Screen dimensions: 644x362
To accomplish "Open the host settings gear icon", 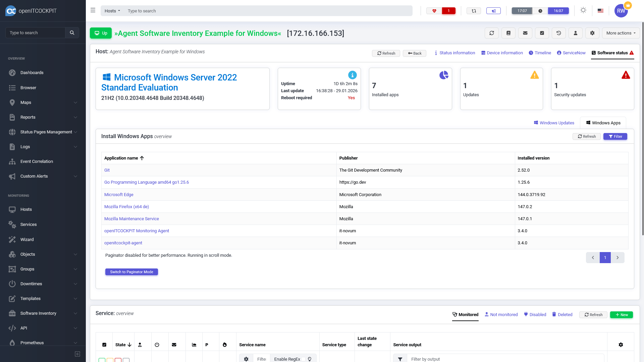I will pyautogui.click(x=592, y=33).
